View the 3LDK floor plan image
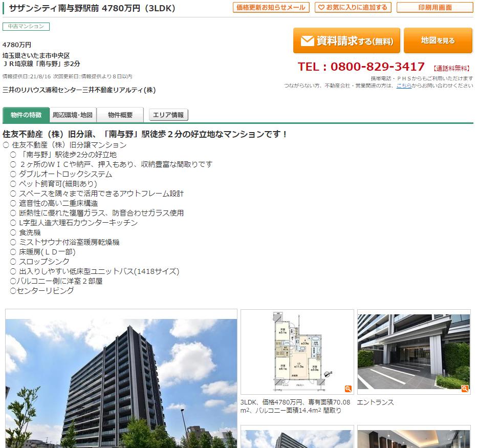 (297, 351)
